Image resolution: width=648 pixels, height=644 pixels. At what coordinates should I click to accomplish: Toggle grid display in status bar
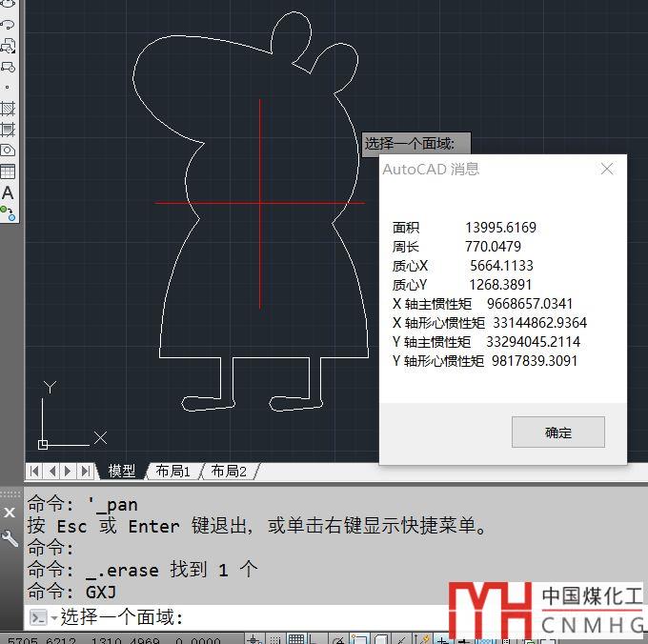click(296, 639)
